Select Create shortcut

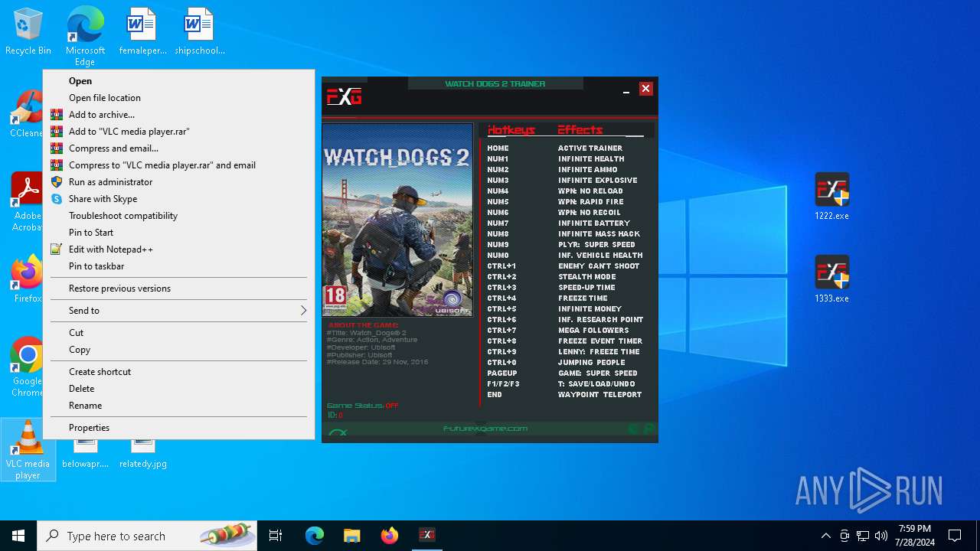tap(178, 372)
